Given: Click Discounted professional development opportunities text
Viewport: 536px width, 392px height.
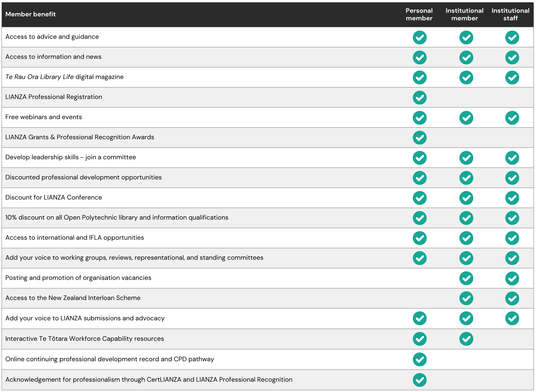Looking at the screenshot, I should click(x=83, y=177).
